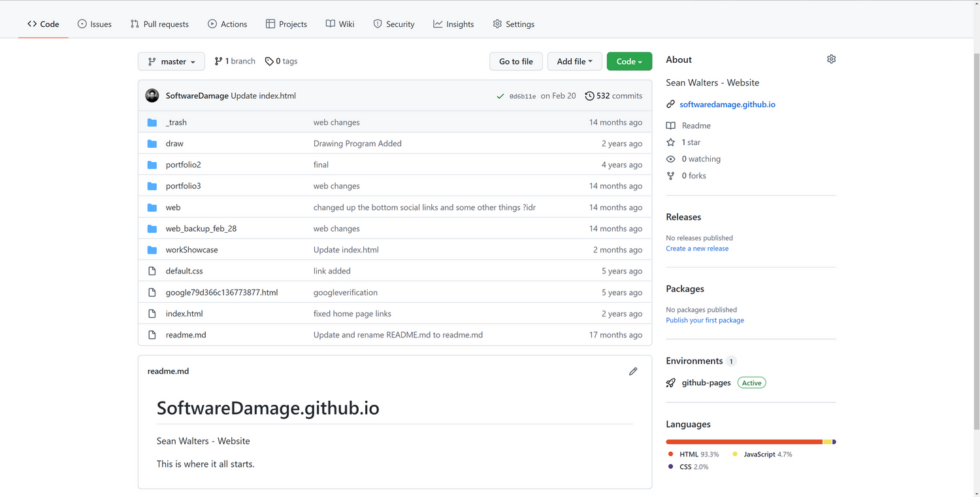Click the red HTML segment of language bar
980x497 pixels.
744,442
